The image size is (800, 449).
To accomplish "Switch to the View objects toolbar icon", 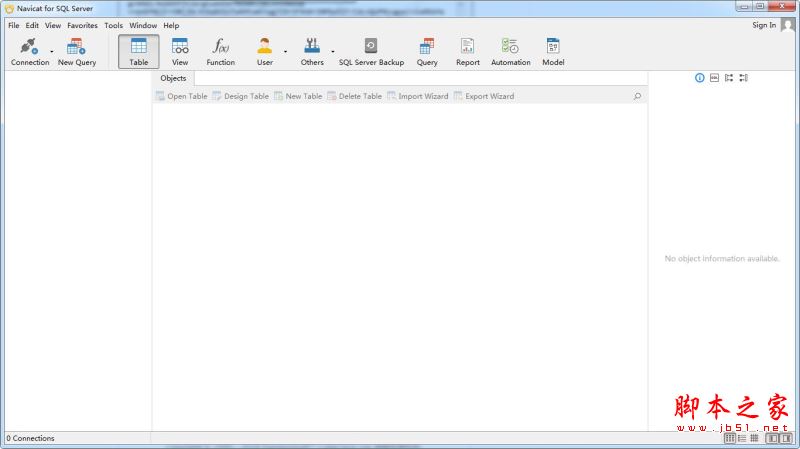I will pyautogui.click(x=180, y=52).
